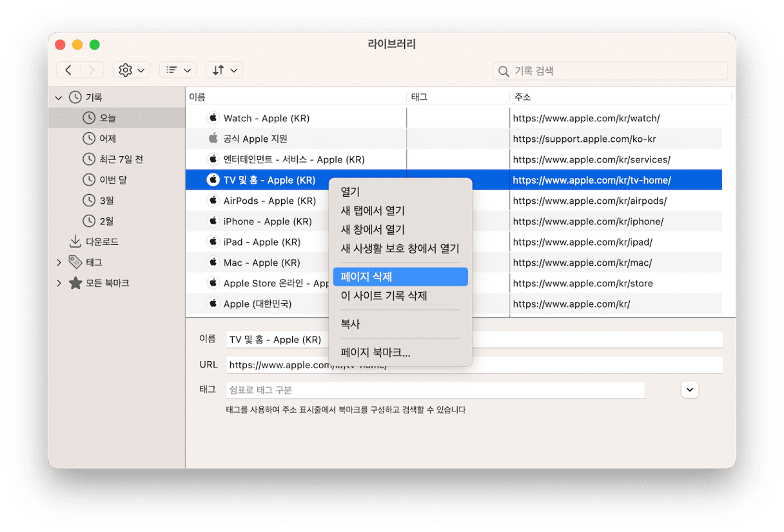Open the tag list chevron dropdown
This screenshot has width=784, height=532.
pyautogui.click(x=690, y=389)
